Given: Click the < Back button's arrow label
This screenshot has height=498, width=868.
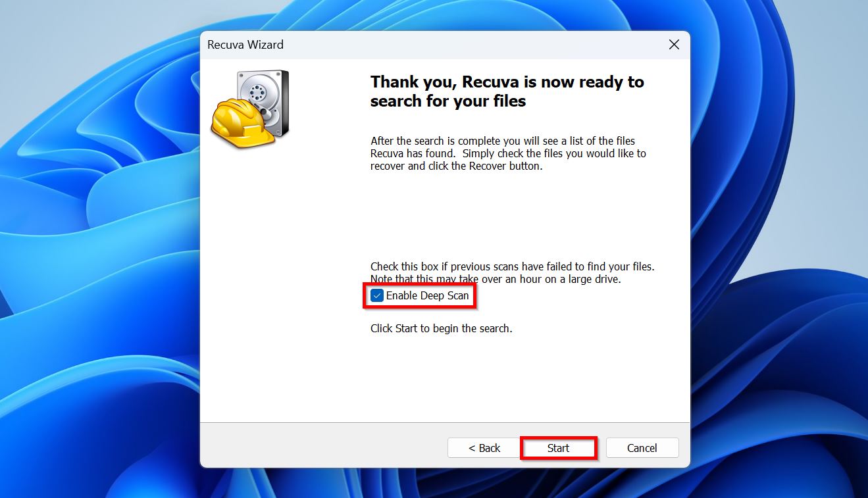Looking at the screenshot, I should pyautogui.click(x=484, y=447).
